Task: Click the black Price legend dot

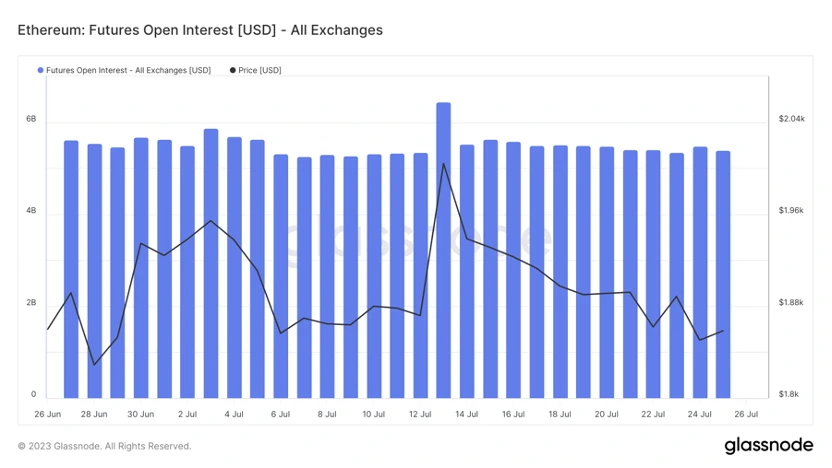Action: click(233, 71)
